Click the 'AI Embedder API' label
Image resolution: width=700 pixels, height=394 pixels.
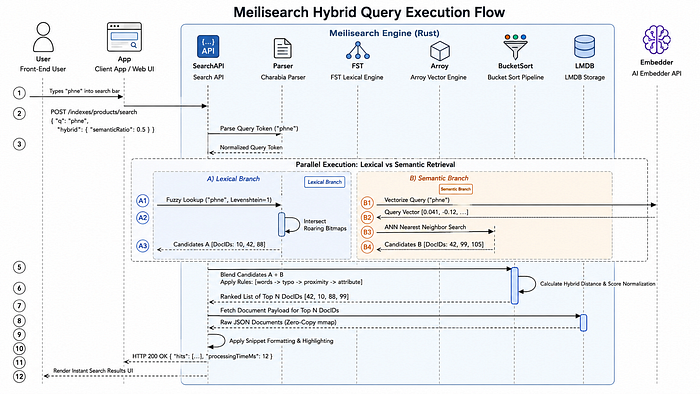(x=656, y=73)
